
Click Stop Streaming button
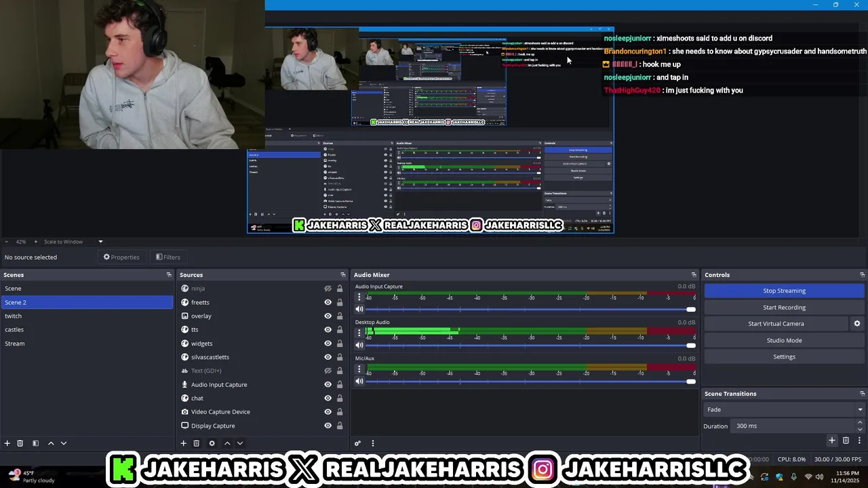pos(784,291)
